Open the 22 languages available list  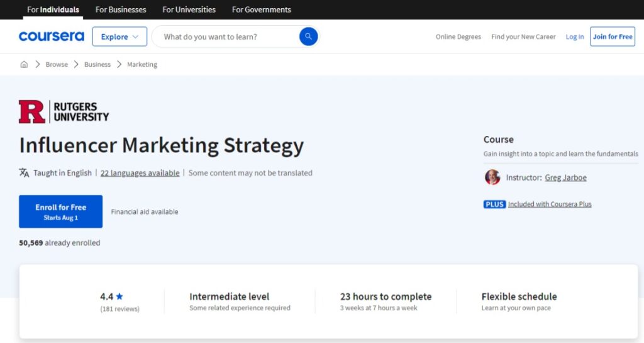[x=140, y=173]
